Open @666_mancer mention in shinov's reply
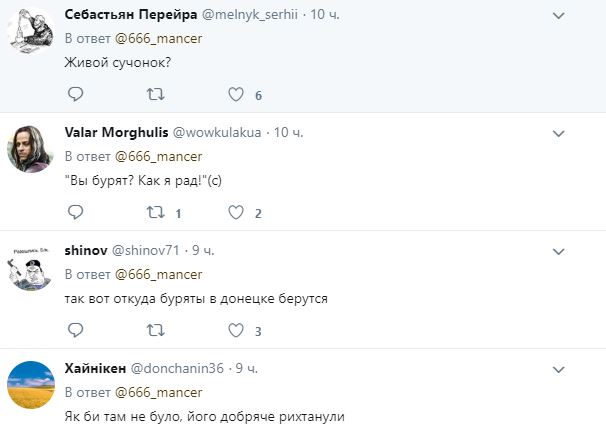The width and height of the screenshot is (606, 435). pos(158,275)
